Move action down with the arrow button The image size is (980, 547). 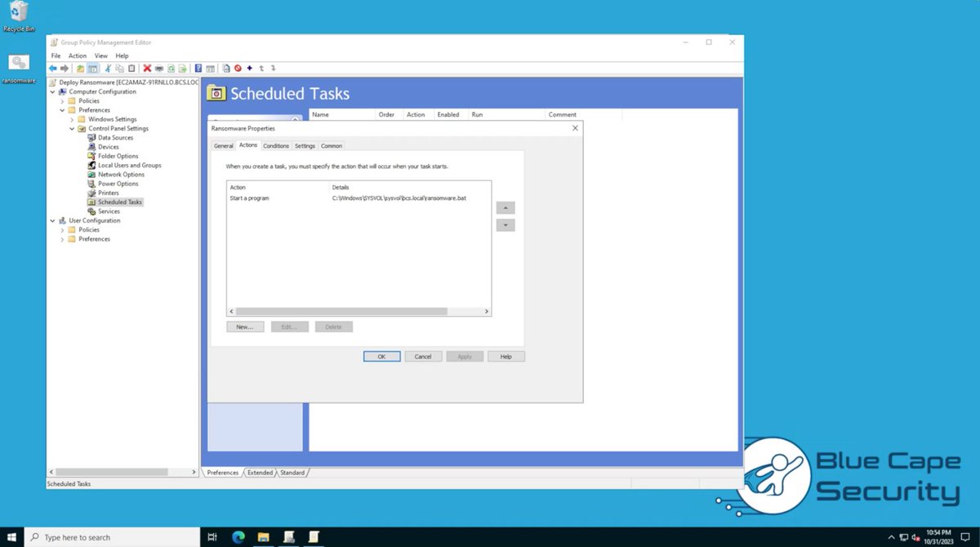(x=506, y=225)
